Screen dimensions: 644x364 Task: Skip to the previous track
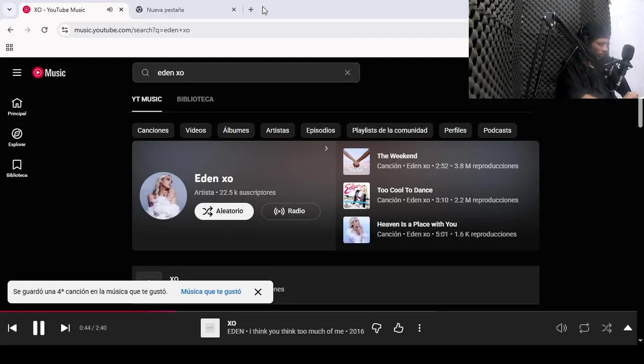coord(13,328)
